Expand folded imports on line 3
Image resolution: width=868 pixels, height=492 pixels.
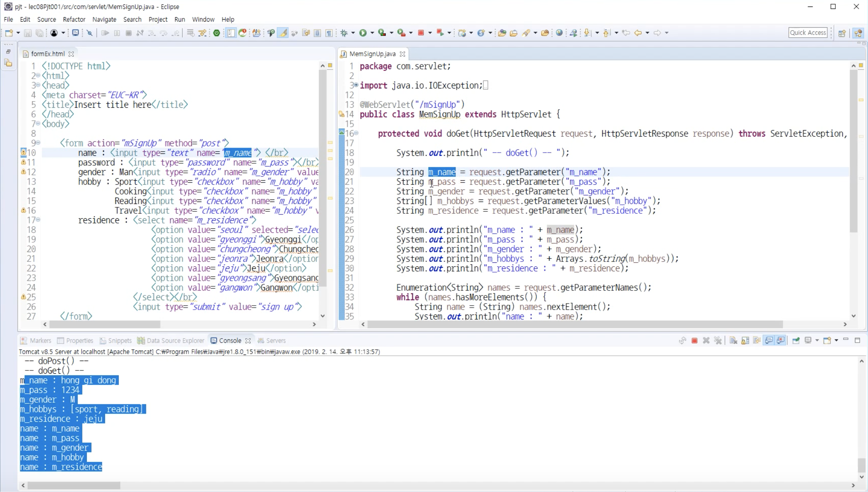[356, 85]
